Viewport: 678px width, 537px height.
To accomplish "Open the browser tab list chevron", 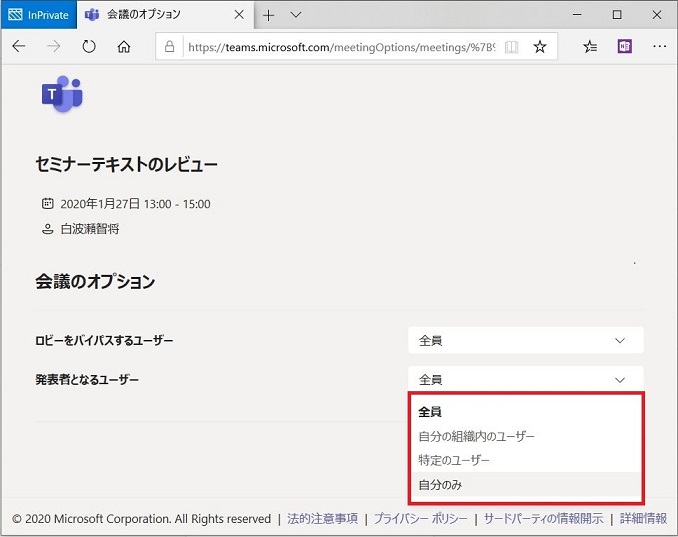I will click(296, 15).
